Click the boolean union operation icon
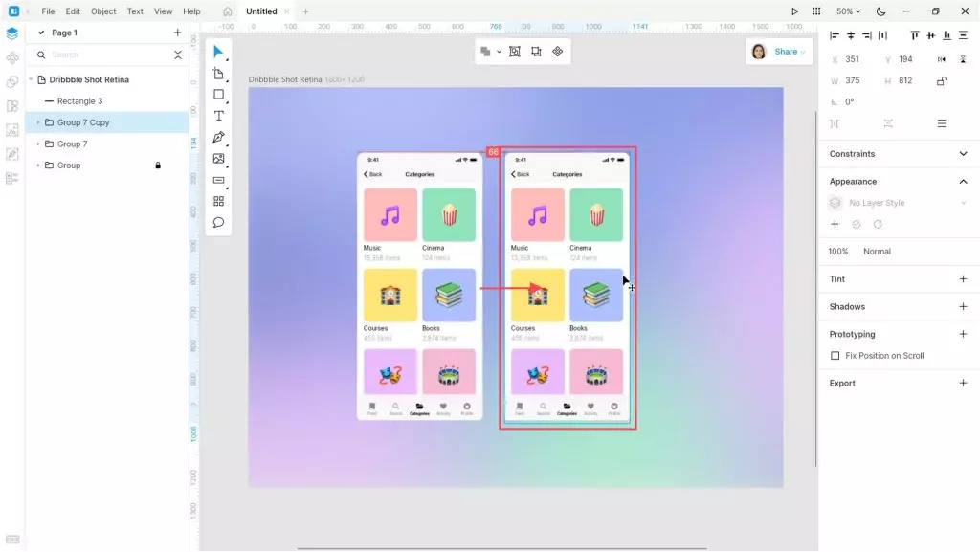 [x=485, y=52]
